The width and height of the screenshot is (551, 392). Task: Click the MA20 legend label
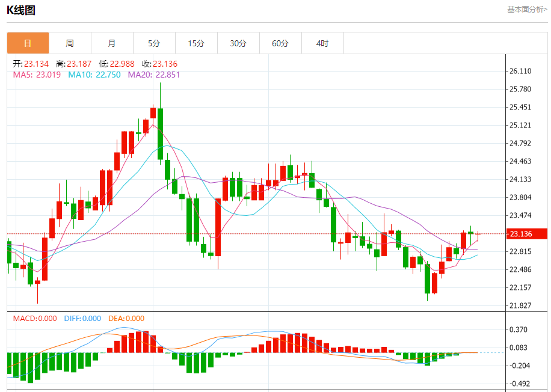coord(153,75)
